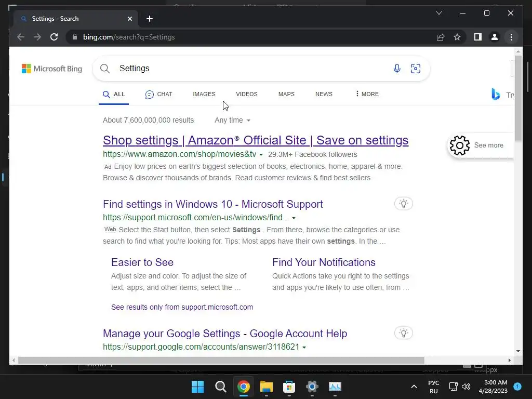Open File Explorer from taskbar
Image resolution: width=532 pixels, height=399 pixels.
coord(267,387)
